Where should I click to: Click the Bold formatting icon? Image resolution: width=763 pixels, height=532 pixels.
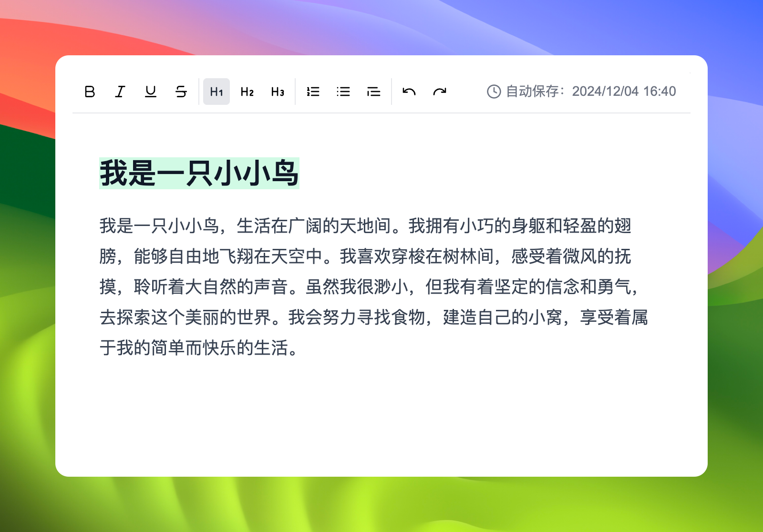89,92
